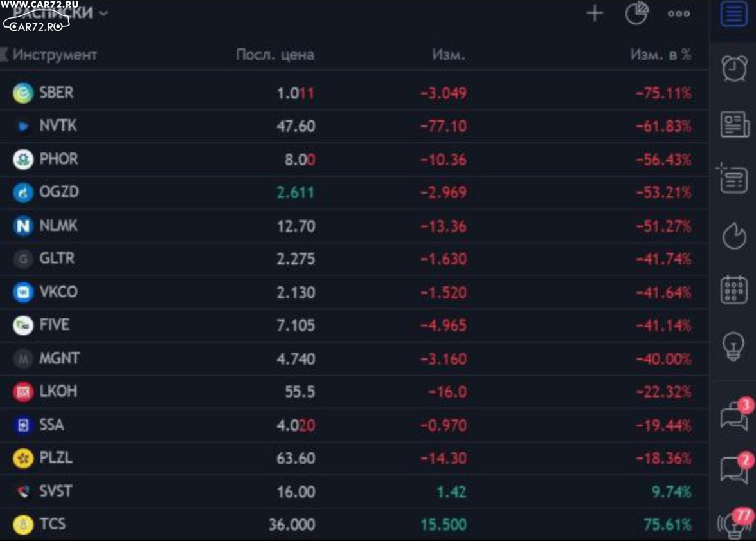The height and width of the screenshot is (541, 756).
Task: Select the GLTR ticker name
Action: point(57,258)
